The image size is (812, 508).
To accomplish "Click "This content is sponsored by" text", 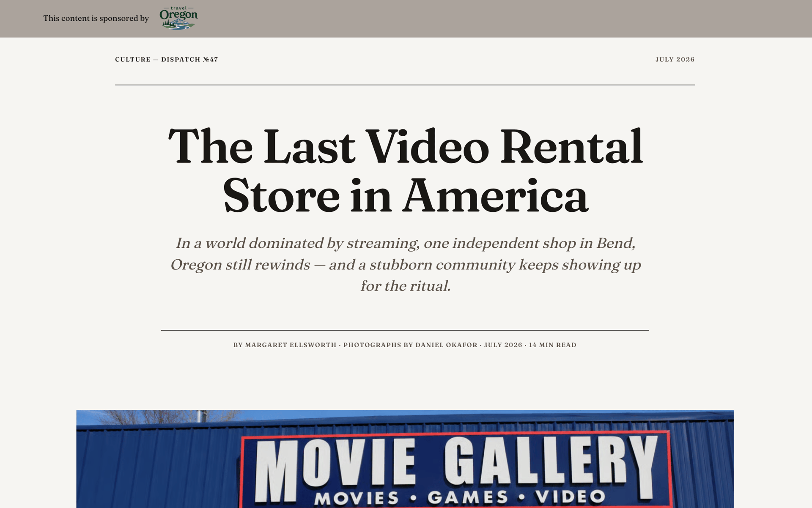I will point(96,18).
